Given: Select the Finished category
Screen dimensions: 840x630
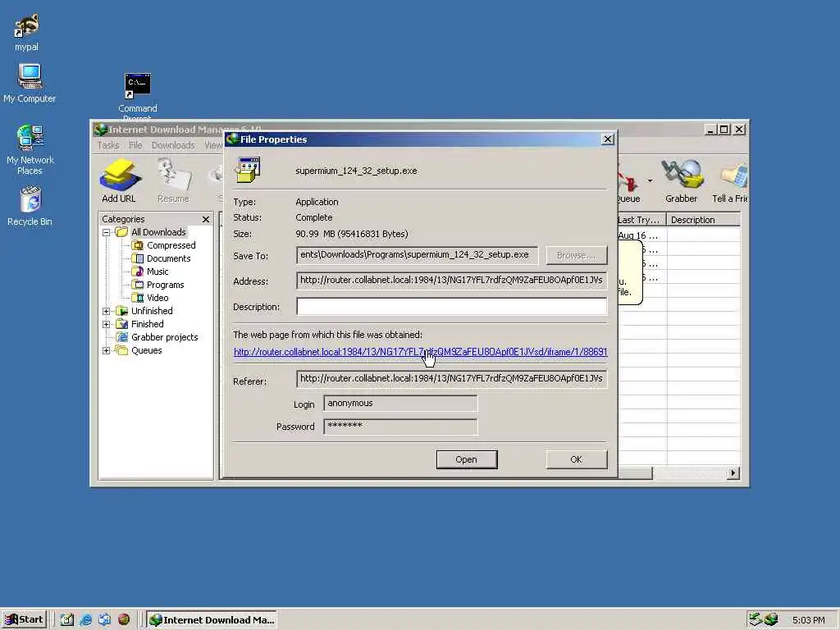Looking at the screenshot, I should point(140,324).
